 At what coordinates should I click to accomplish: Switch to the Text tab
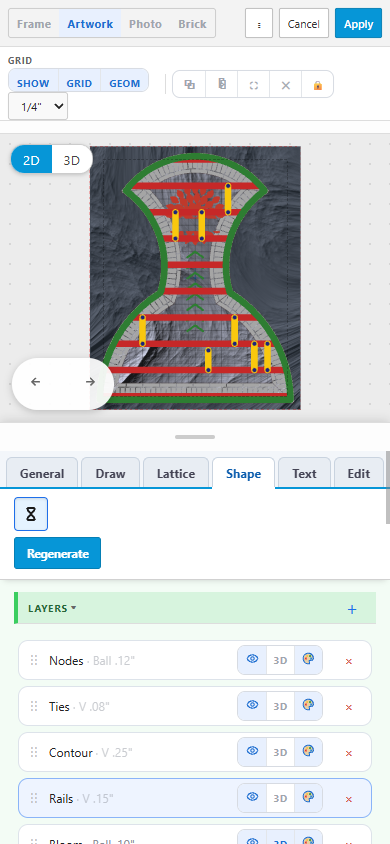[x=304, y=473]
